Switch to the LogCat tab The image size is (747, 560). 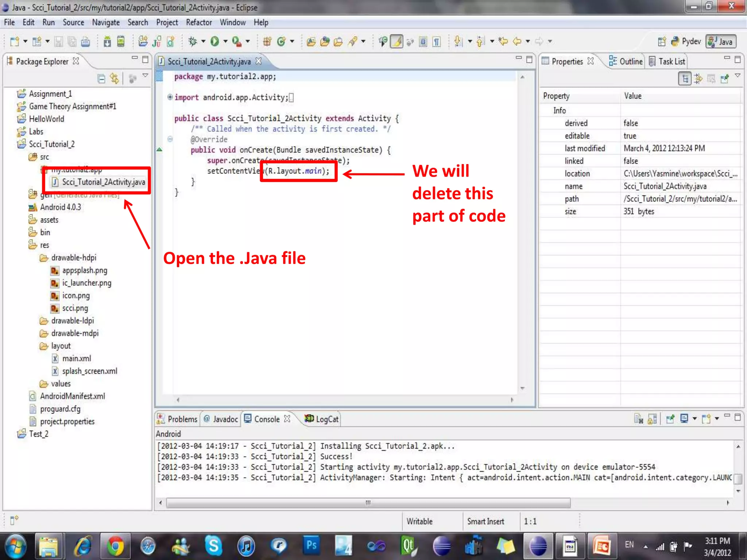[322, 419]
